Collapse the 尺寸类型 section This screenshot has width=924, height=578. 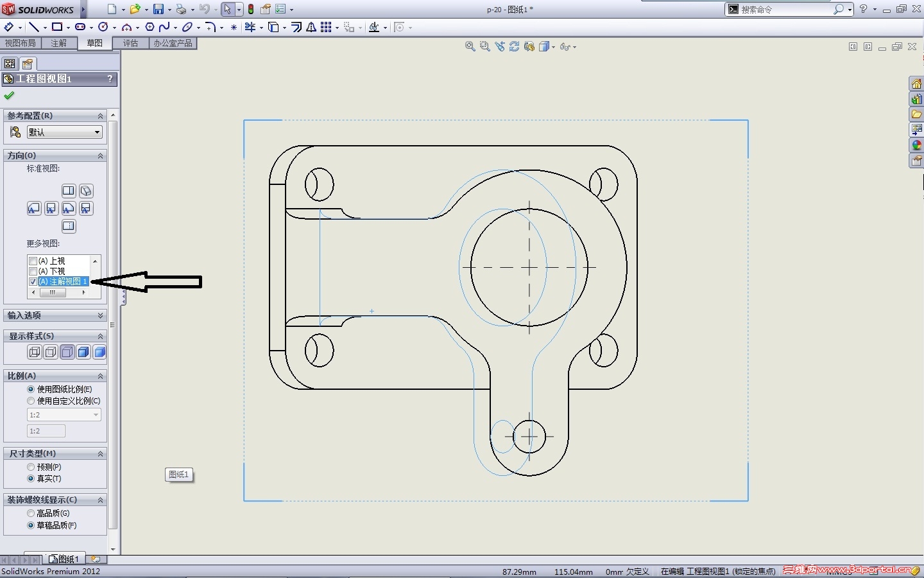(100, 453)
